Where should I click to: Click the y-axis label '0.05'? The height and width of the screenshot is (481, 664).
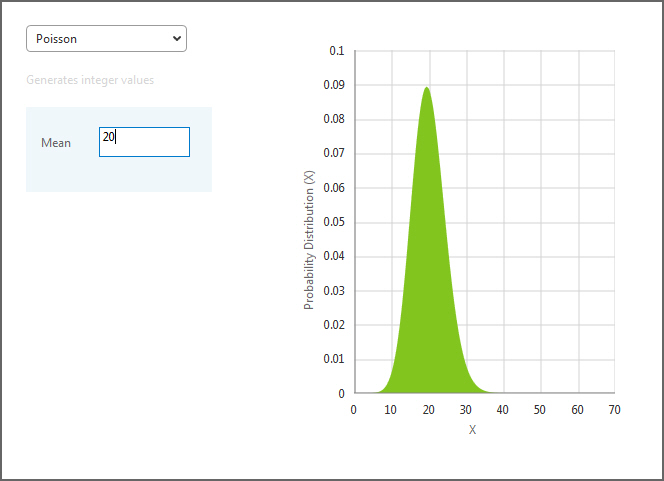point(334,222)
